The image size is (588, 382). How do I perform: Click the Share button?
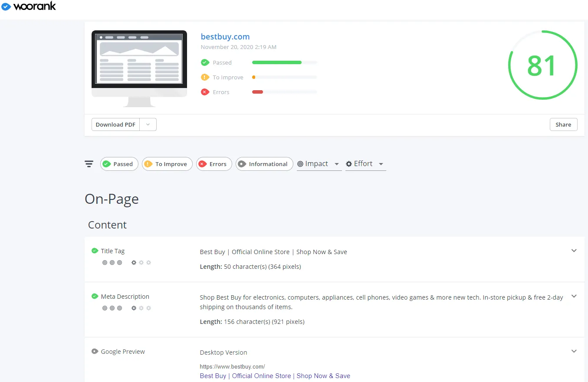[x=563, y=124]
